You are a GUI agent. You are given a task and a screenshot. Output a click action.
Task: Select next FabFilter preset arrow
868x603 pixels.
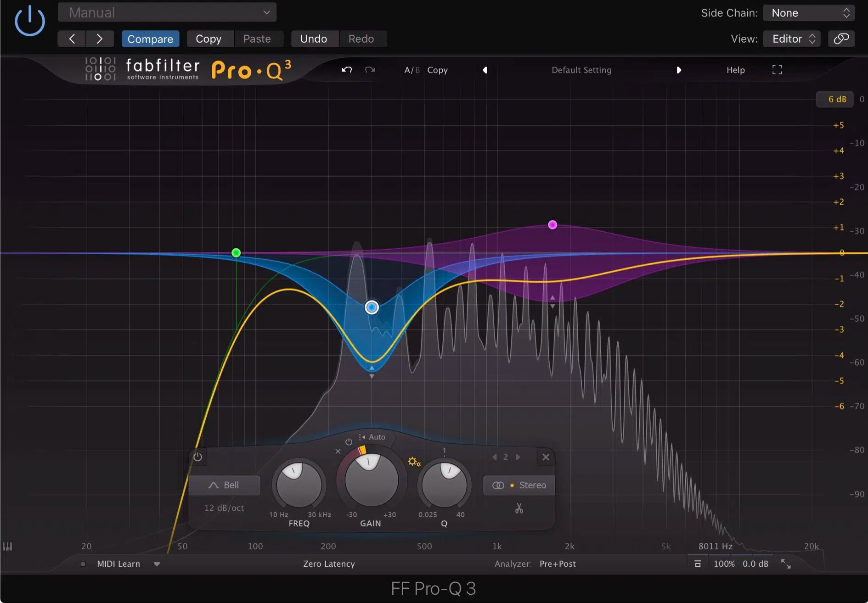pos(679,70)
